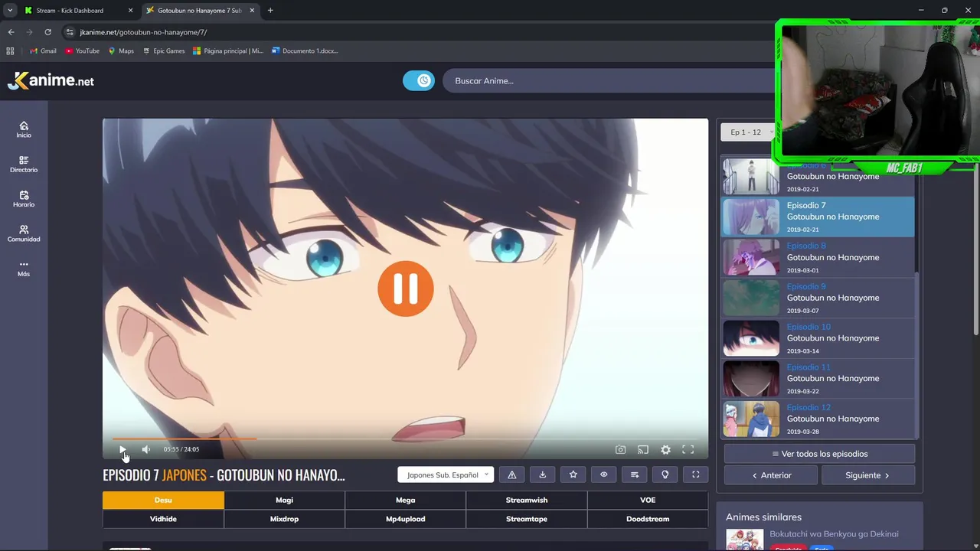Open Episodio 6 in the episode list
980x551 pixels.
tap(818, 176)
